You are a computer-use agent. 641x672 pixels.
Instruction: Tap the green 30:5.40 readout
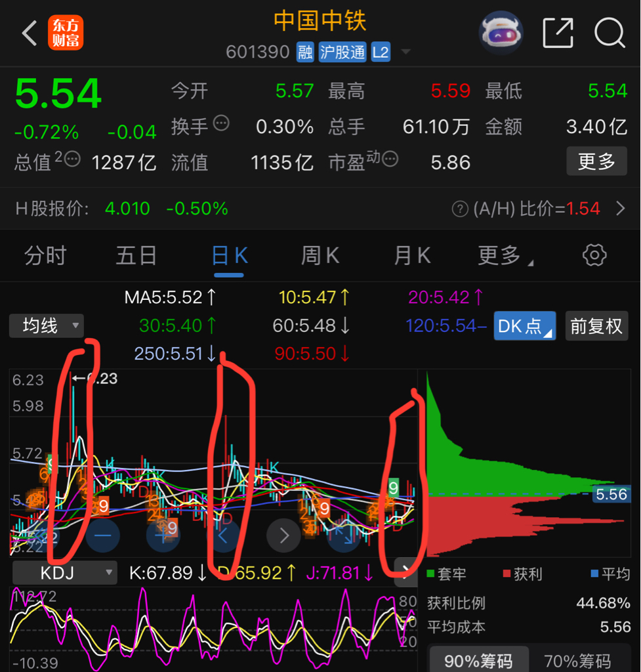(x=177, y=325)
